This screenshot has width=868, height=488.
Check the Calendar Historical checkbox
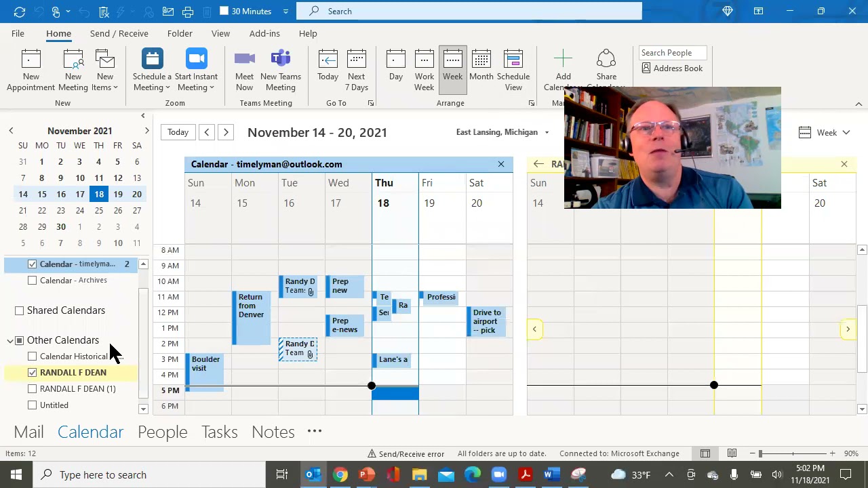(x=33, y=357)
